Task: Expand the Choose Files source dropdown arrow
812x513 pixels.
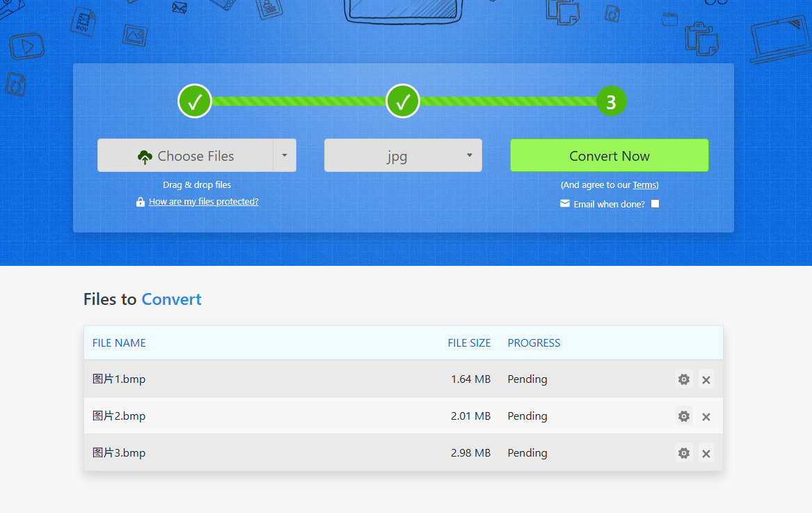Action: [285, 155]
